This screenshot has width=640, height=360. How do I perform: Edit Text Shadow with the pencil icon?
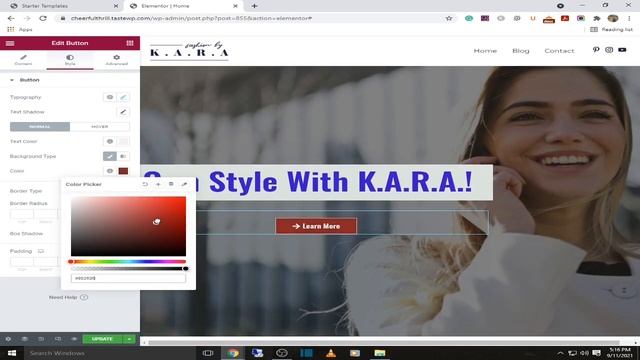click(x=123, y=112)
